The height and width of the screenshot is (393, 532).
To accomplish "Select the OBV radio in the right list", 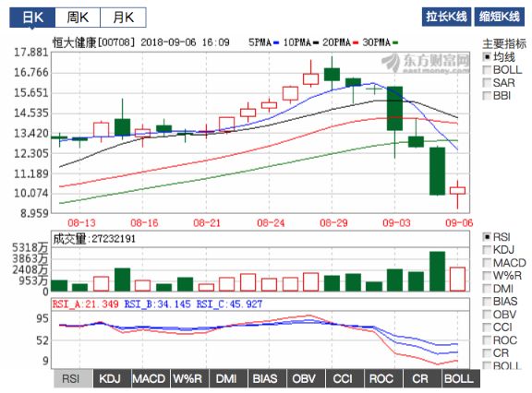I will 487,315.
